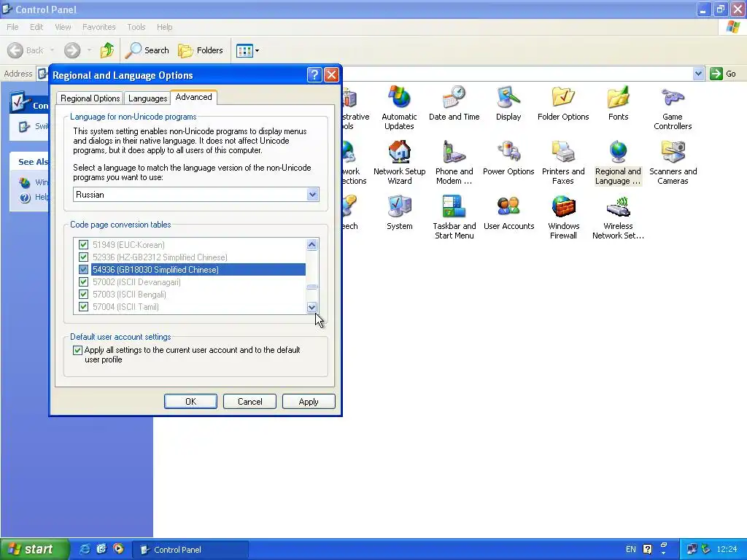747x560 pixels.
Task: Open the User Accounts icon
Action: 508,213
